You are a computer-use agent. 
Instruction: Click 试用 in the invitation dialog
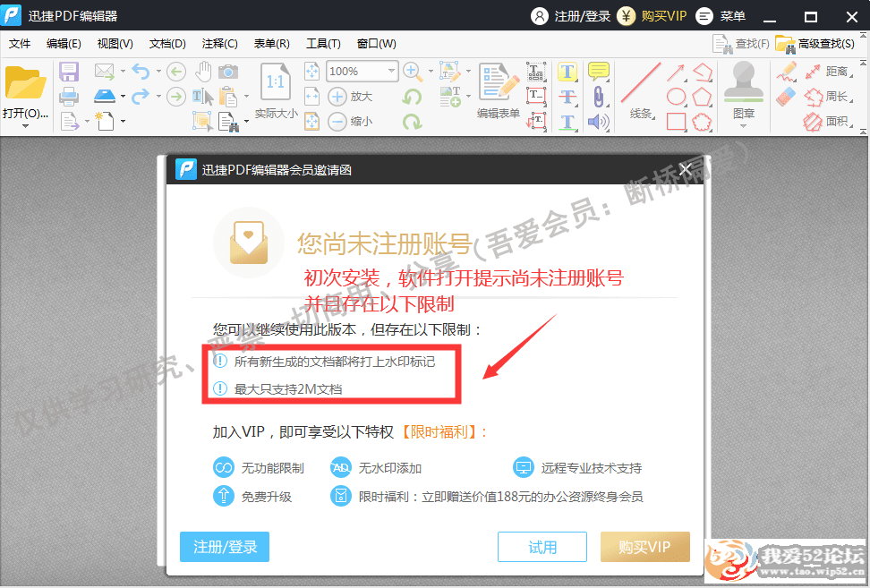pyautogui.click(x=542, y=547)
